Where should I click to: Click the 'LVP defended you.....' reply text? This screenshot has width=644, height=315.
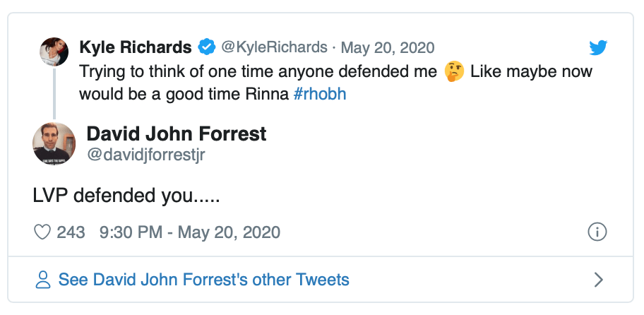(x=126, y=196)
